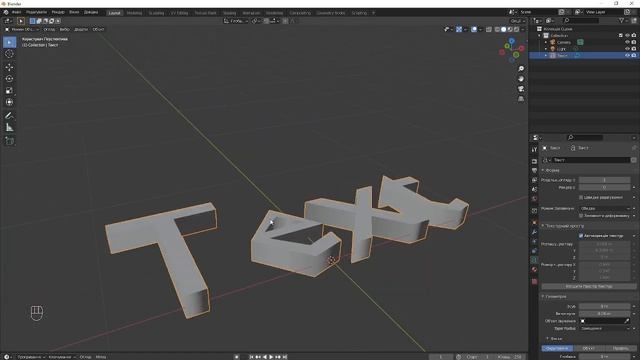Click the viewport zoom magnifier icon
This screenshot has width=640, height=360.
coord(521,69)
